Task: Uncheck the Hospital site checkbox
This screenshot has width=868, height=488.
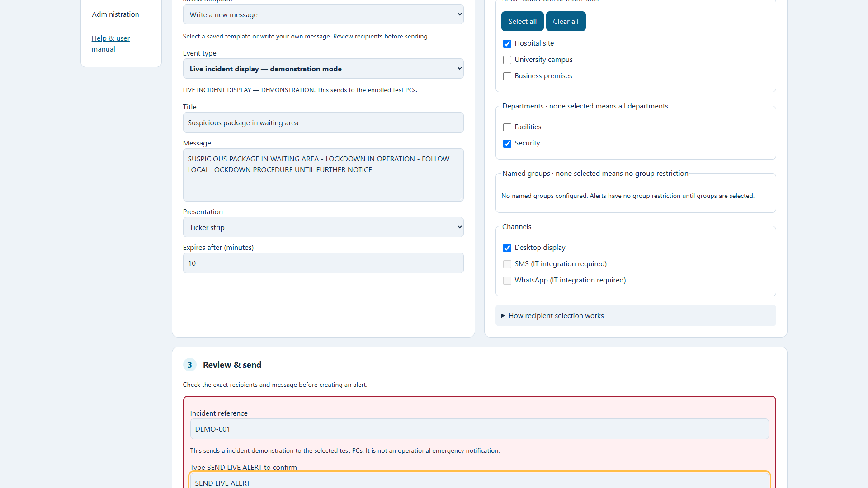Action: pyautogui.click(x=507, y=44)
